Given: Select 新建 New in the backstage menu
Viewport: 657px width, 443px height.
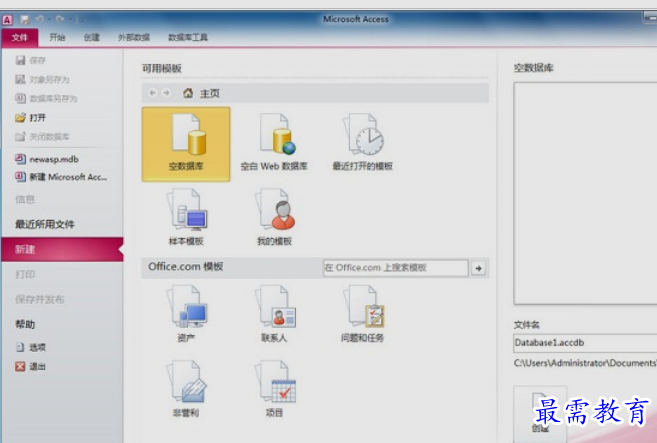Looking at the screenshot, I should point(62,249).
